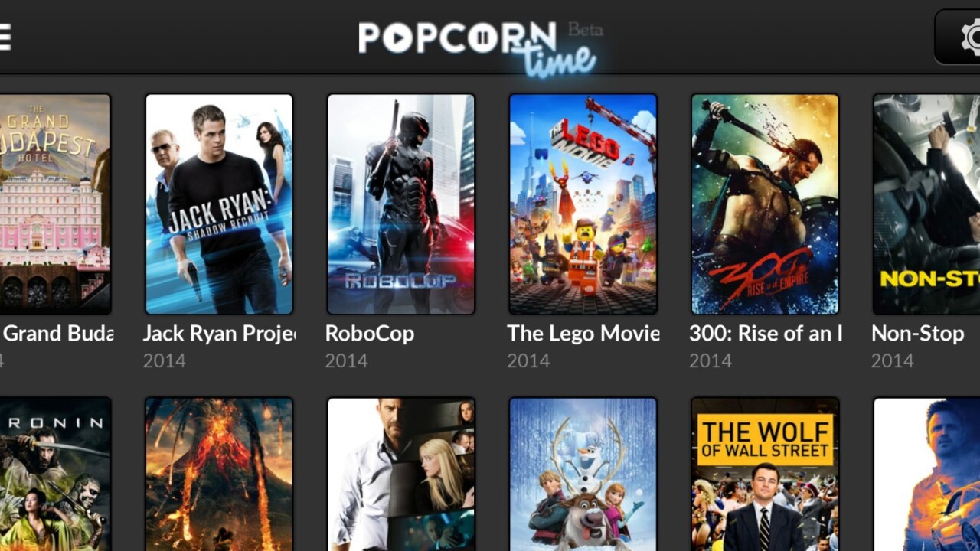Open the 47 Ronin poster

[x=55, y=474]
